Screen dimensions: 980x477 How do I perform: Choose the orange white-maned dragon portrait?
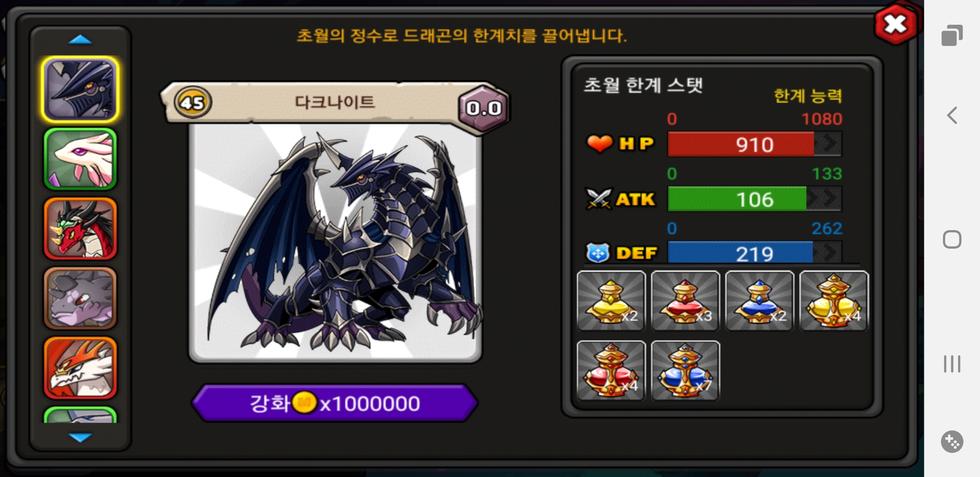pos(80,368)
